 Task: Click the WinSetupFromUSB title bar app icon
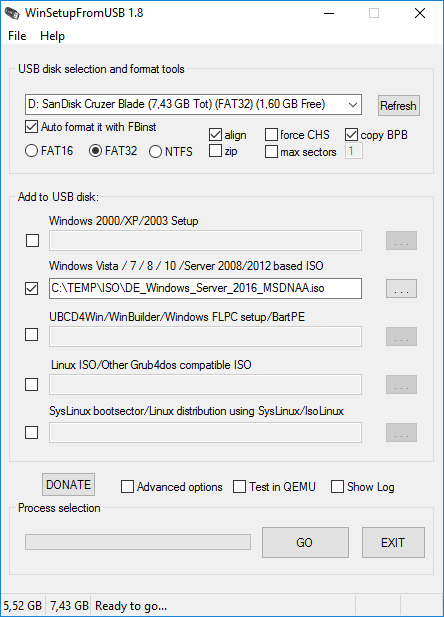click(x=12, y=13)
